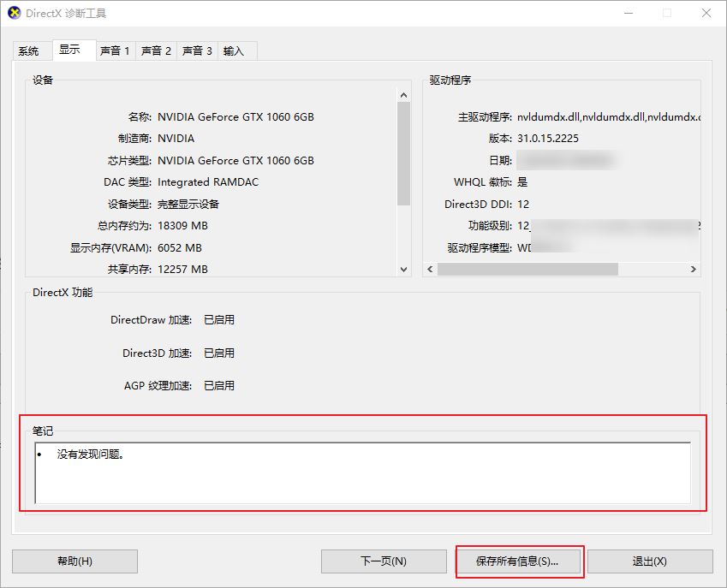Click the driver panel horizontal scrollbar thumb
The width and height of the screenshot is (727, 588).
click(x=527, y=270)
